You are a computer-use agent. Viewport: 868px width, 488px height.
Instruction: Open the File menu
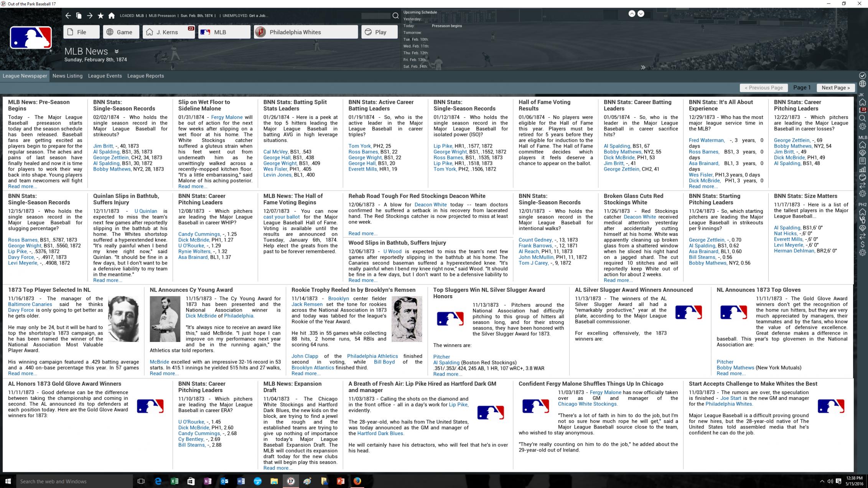tap(81, 32)
